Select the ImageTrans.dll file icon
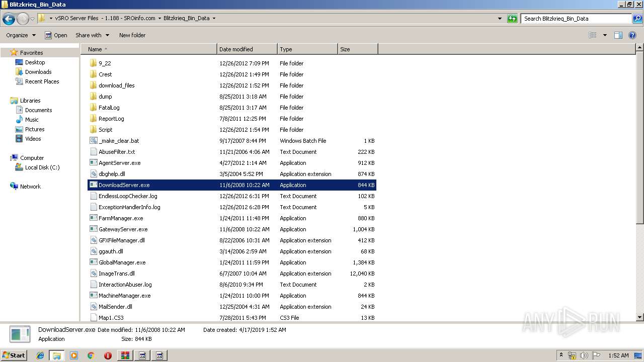 (x=93, y=274)
